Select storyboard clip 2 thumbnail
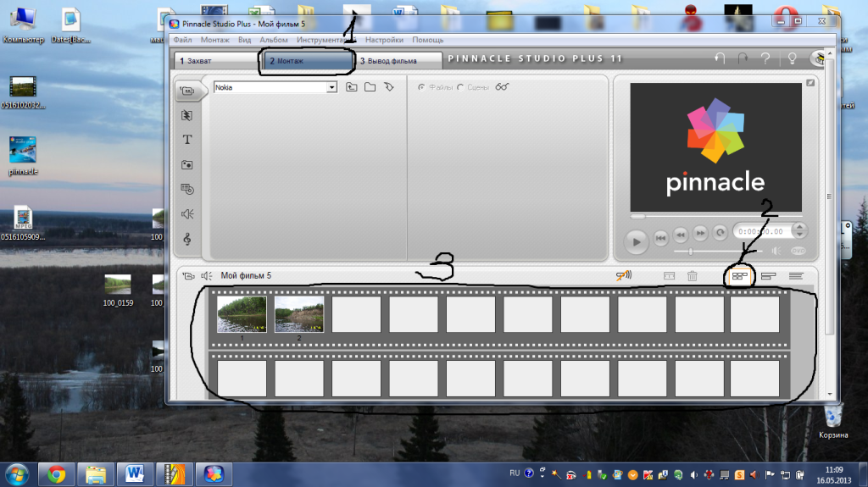Screen dimensions: 868x487 pos(299,314)
